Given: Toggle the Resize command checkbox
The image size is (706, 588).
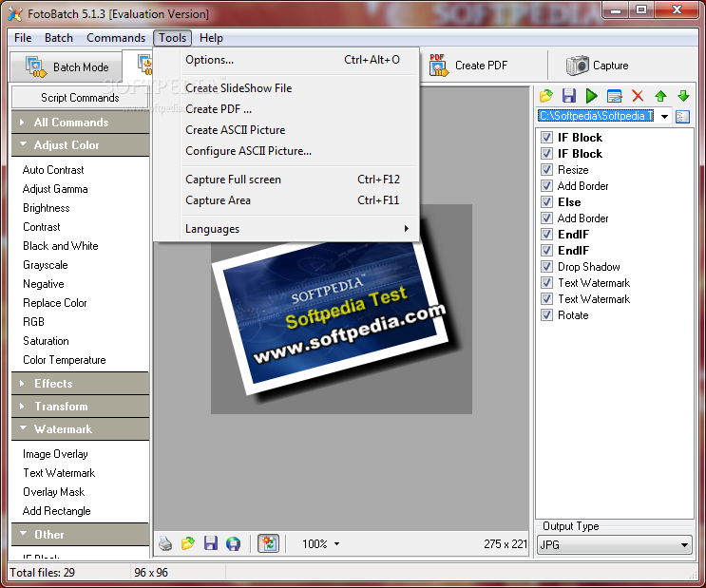Looking at the screenshot, I should click(546, 170).
